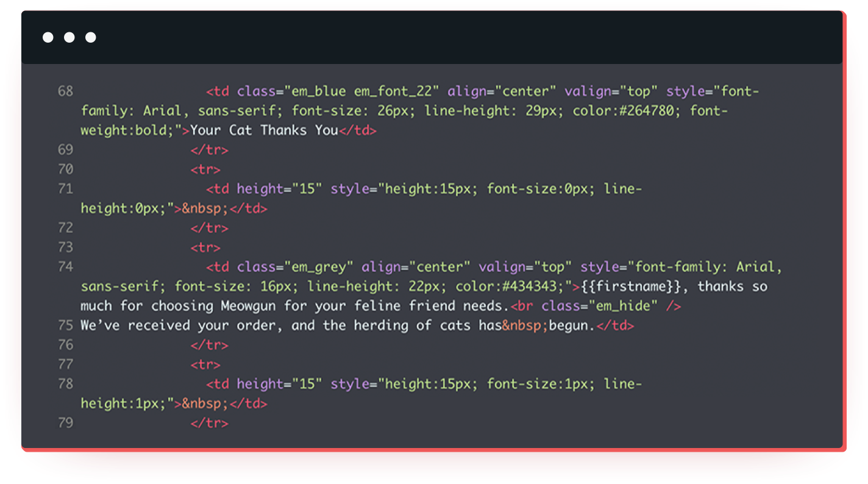868x484 pixels.
Task: Click the middle window dot in title bar
Action: (x=69, y=38)
